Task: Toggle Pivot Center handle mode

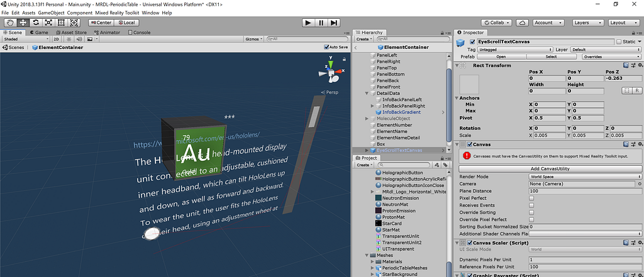Action: pyautogui.click(x=101, y=23)
